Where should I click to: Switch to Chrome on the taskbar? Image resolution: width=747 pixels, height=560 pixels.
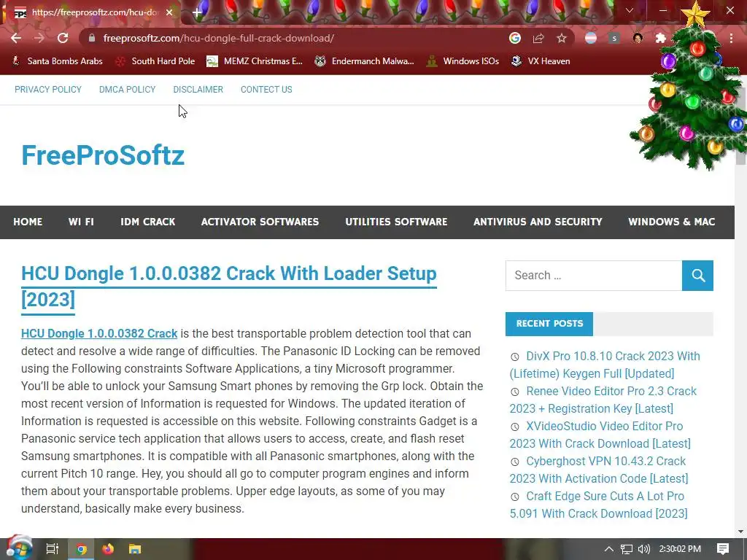[x=82, y=549]
